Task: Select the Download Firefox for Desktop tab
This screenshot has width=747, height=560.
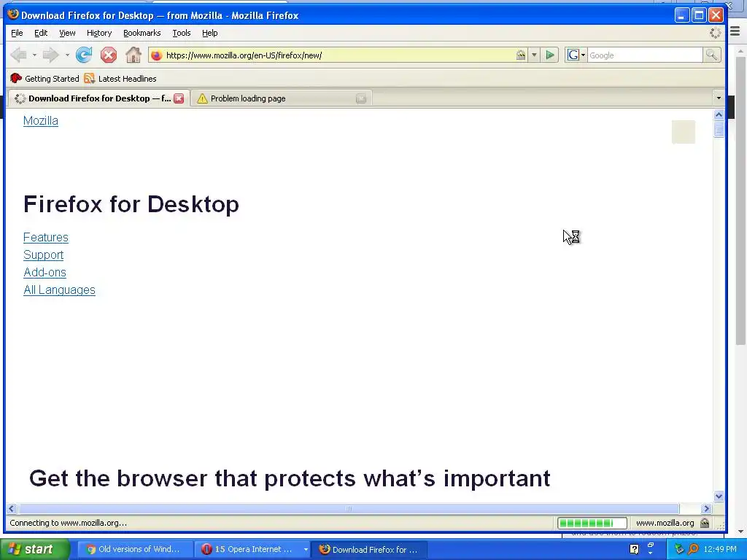Action: pos(98,98)
